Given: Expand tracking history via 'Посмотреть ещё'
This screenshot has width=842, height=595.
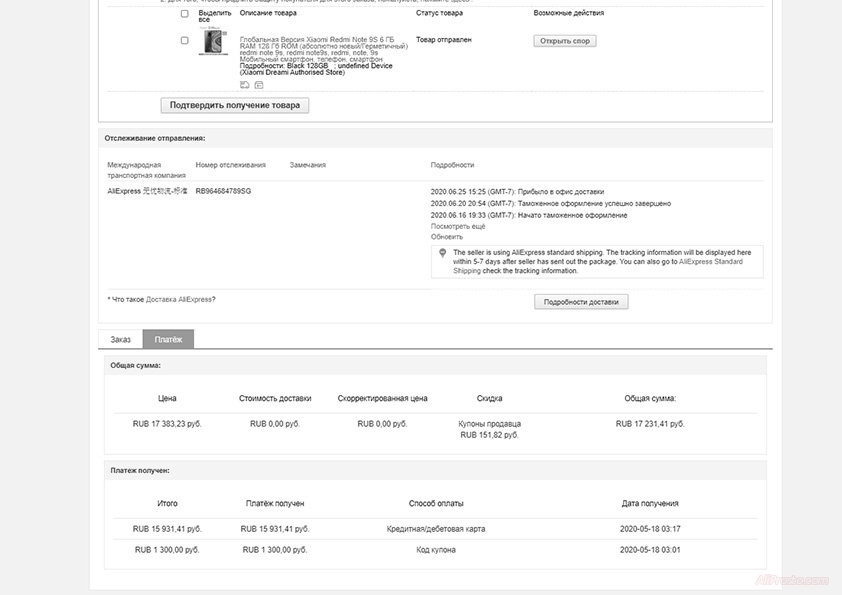Looking at the screenshot, I should 456,227.
